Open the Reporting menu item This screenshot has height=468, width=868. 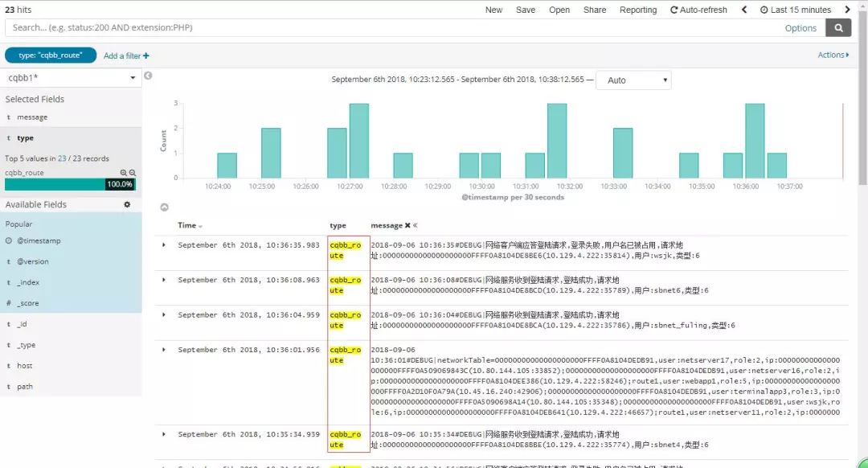click(x=638, y=10)
